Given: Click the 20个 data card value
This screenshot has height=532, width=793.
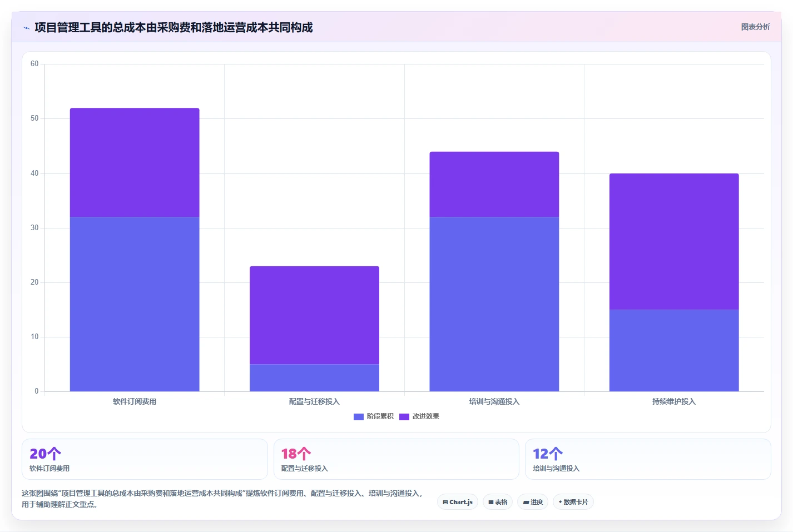Looking at the screenshot, I should (46, 454).
